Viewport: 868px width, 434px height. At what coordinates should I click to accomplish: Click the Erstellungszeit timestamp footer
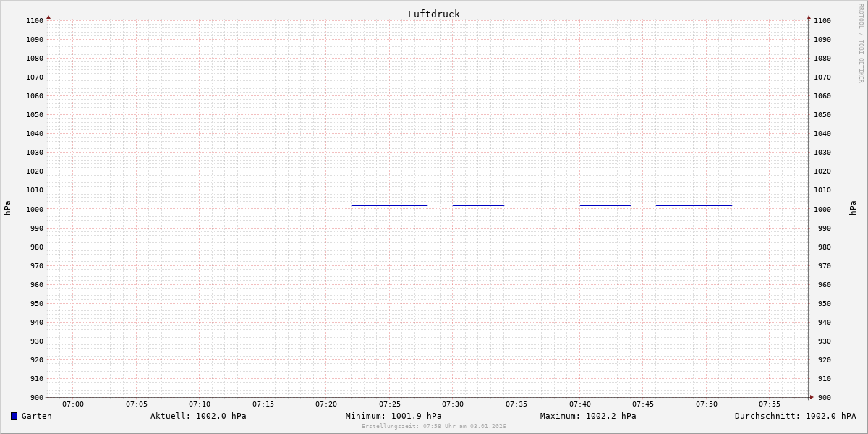[x=434, y=426]
